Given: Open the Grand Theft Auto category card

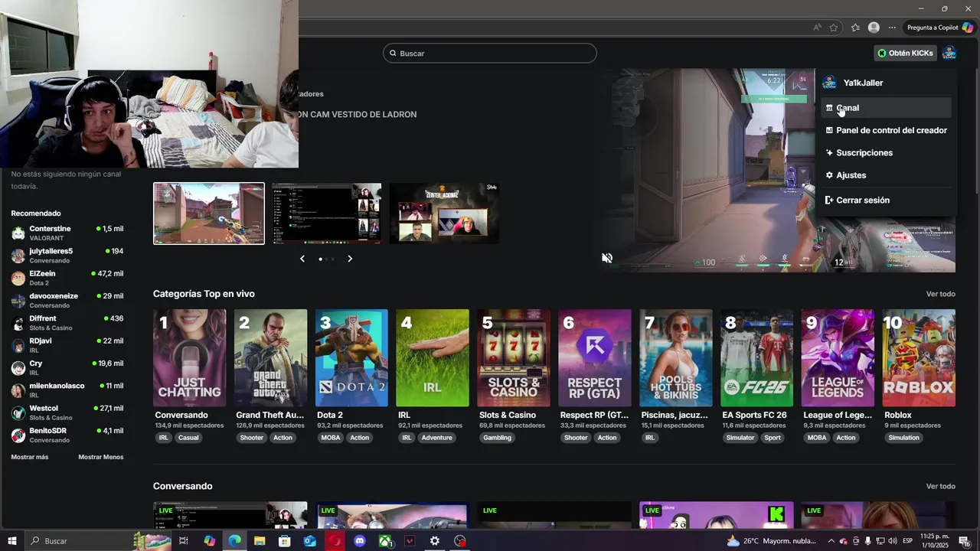Looking at the screenshot, I should point(270,358).
